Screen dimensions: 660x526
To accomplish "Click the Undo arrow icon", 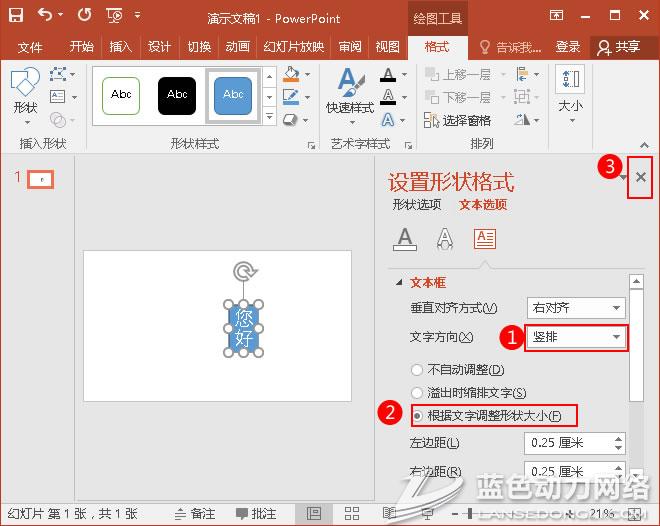I will point(46,15).
